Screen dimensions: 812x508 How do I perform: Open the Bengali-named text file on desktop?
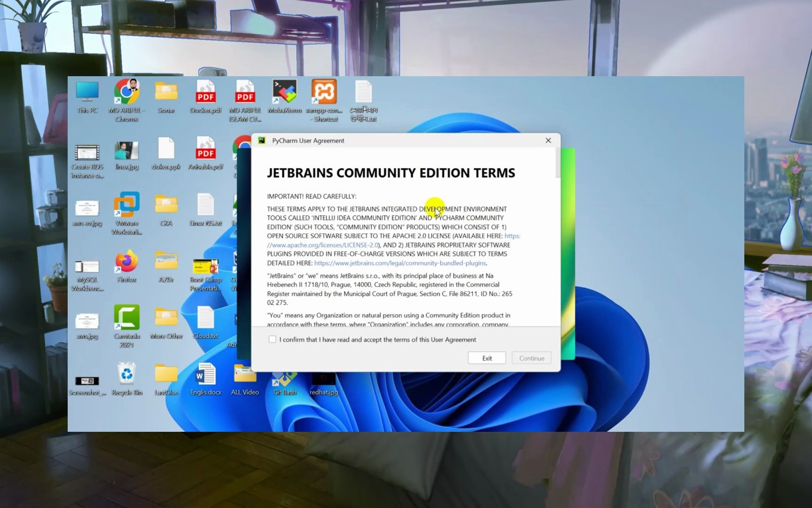click(363, 101)
